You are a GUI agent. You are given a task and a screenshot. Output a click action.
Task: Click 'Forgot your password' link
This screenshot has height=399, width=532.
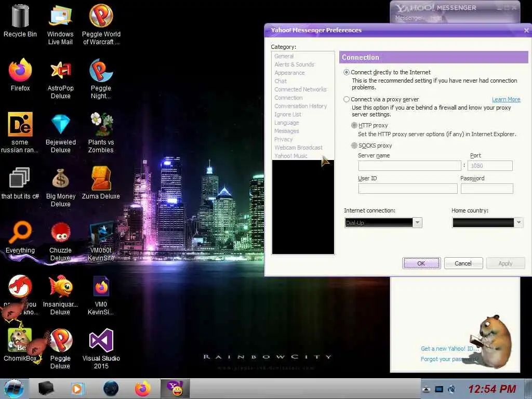point(449,359)
